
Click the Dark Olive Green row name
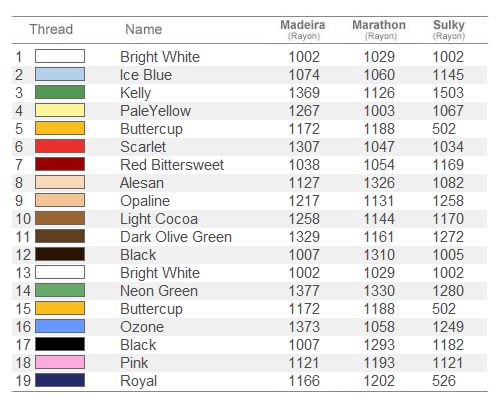click(x=176, y=237)
